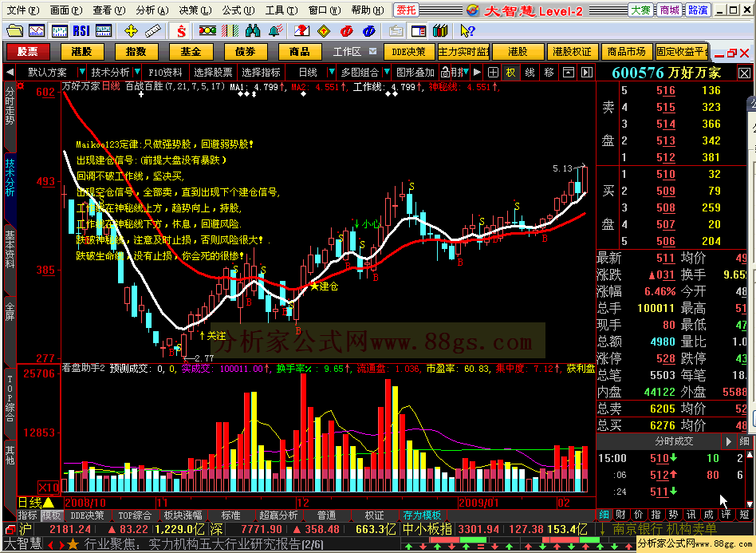The width and height of the screenshot is (756, 553).
Task: Click the chart with question mark icon
Action: (x=301, y=31)
